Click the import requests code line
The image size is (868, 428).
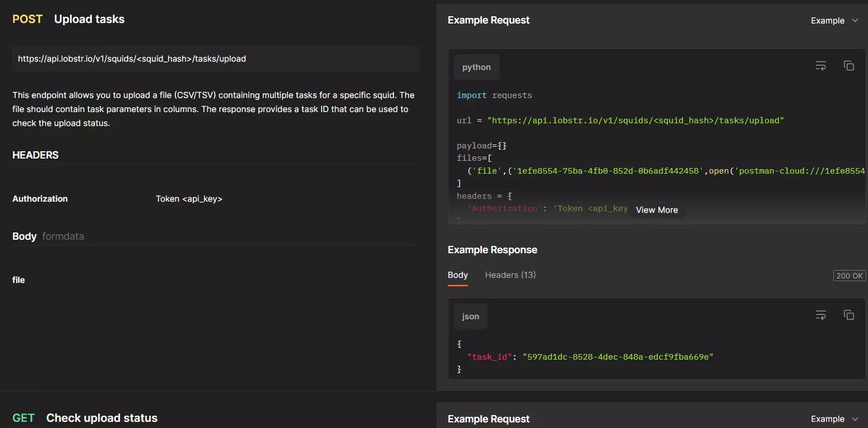click(x=494, y=95)
